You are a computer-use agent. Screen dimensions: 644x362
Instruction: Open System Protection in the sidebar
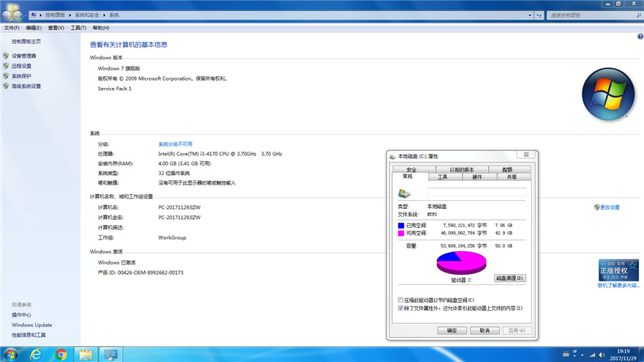pyautogui.click(x=21, y=76)
